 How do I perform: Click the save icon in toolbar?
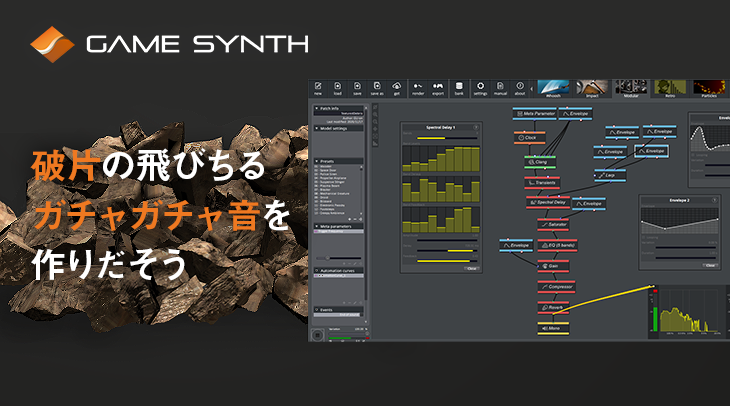pos(357,86)
